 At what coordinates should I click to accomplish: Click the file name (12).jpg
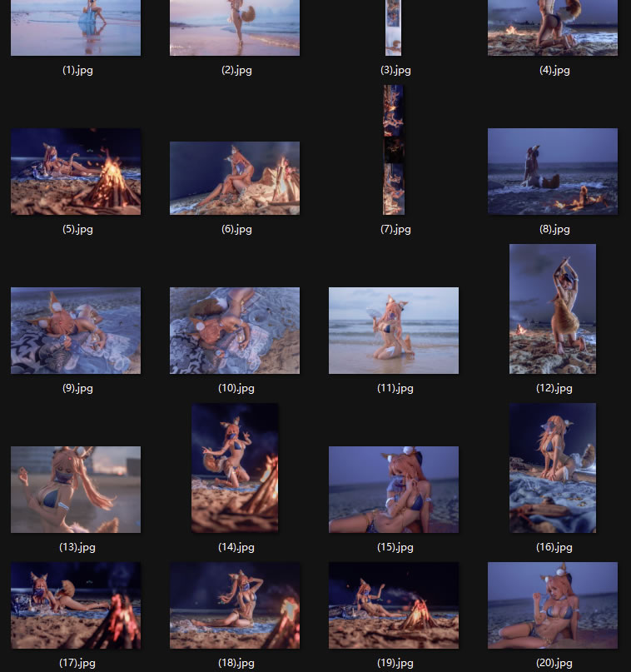[x=554, y=388]
